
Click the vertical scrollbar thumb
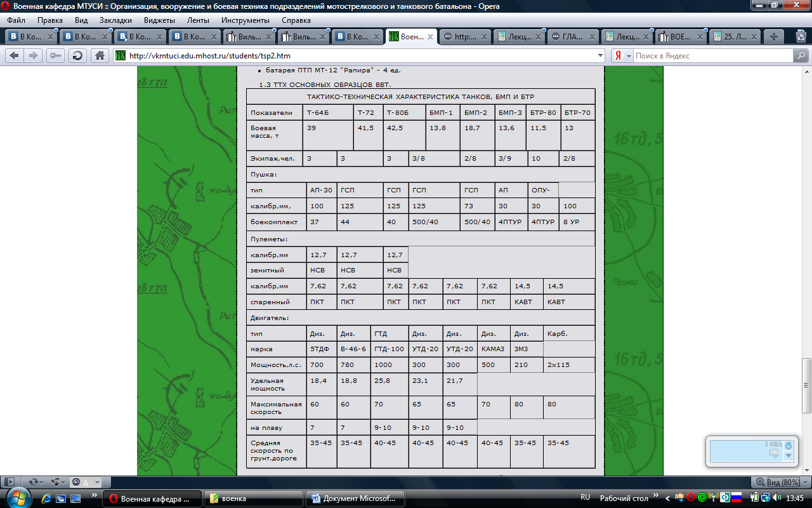(806, 385)
